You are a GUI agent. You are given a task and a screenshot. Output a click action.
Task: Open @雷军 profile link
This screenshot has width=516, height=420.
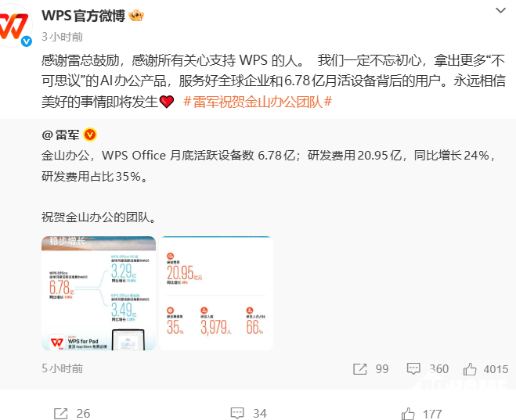pyautogui.click(x=61, y=135)
